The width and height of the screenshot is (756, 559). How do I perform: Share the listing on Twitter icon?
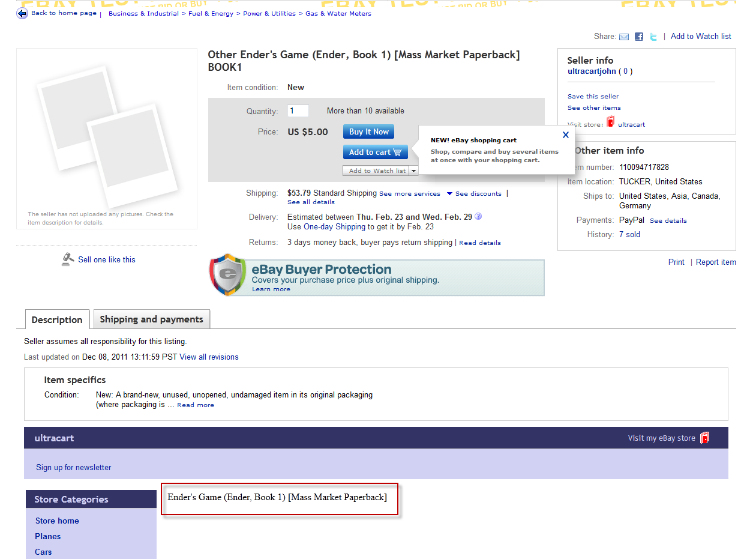point(653,37)
